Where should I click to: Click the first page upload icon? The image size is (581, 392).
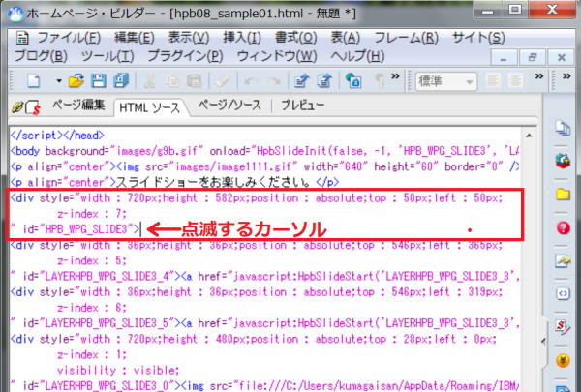[x=301, y=80]
